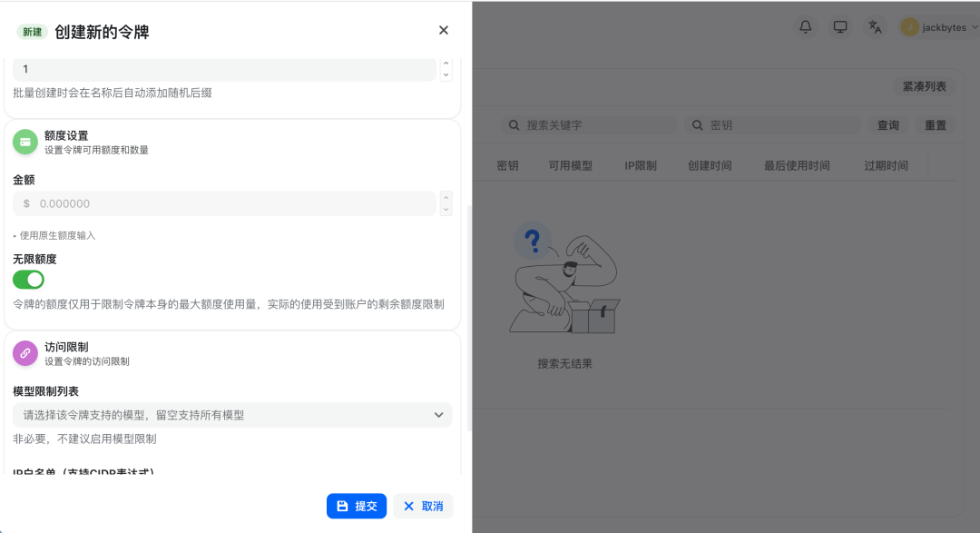The image size is (980, 533).
Task: Click the search icon in keyword field
Action: (514, 125)
